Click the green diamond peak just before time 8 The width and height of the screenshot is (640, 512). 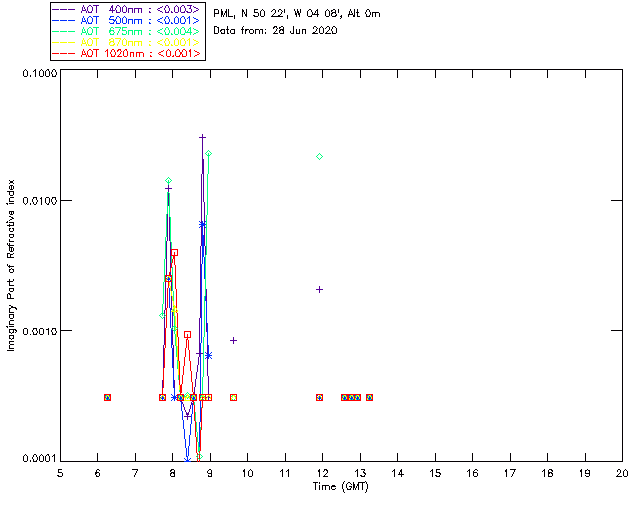tap(168, 180)
